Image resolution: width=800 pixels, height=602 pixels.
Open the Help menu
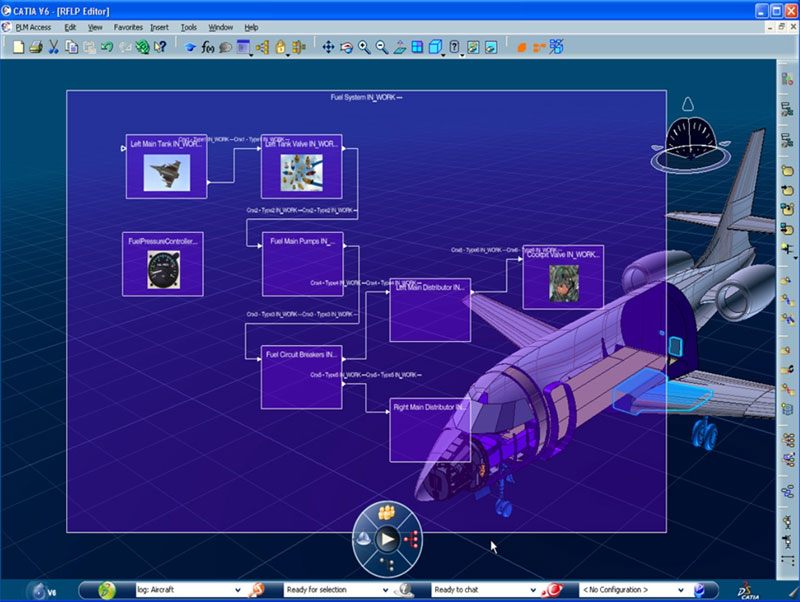click(x=251, y=28)
